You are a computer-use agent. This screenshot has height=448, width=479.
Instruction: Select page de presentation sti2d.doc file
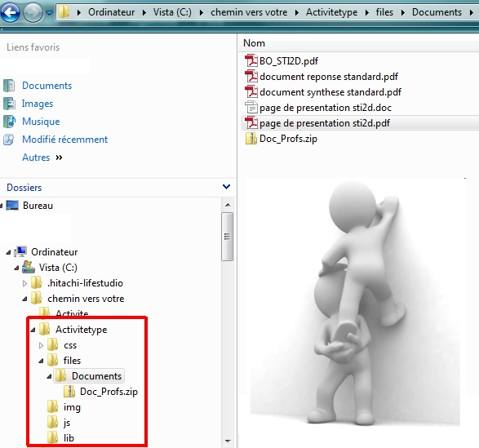tap(325, 108)
